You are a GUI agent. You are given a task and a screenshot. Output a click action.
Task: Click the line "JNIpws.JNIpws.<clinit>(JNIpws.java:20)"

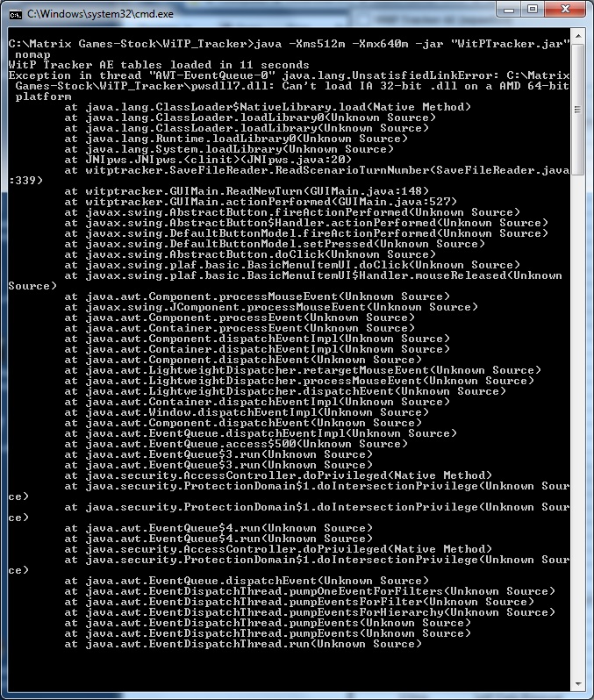click(208, 160)
